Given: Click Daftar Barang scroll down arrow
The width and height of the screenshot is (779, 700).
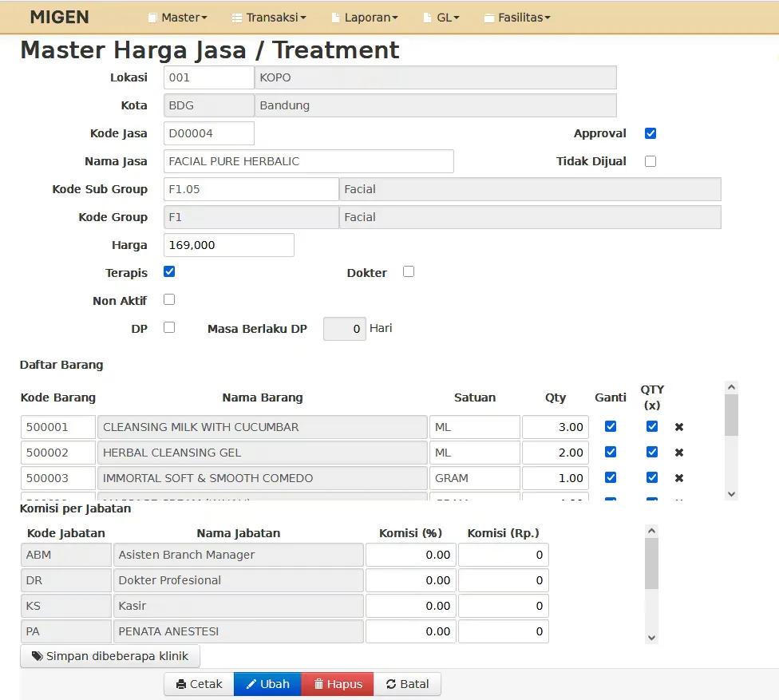Looking at the screenshot, I should pyautogui.click(x=731, y=494).
